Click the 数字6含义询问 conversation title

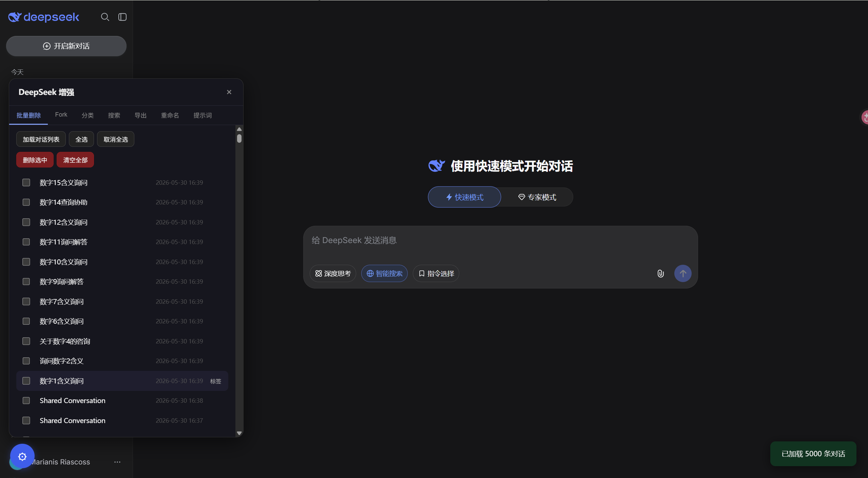[x=61, y=322]
